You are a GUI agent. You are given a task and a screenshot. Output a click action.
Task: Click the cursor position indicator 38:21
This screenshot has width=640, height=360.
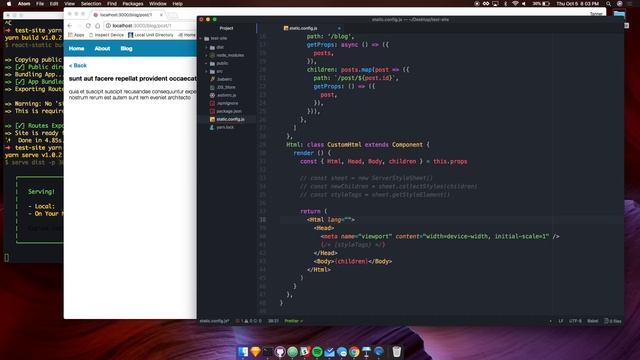point(273,321)
